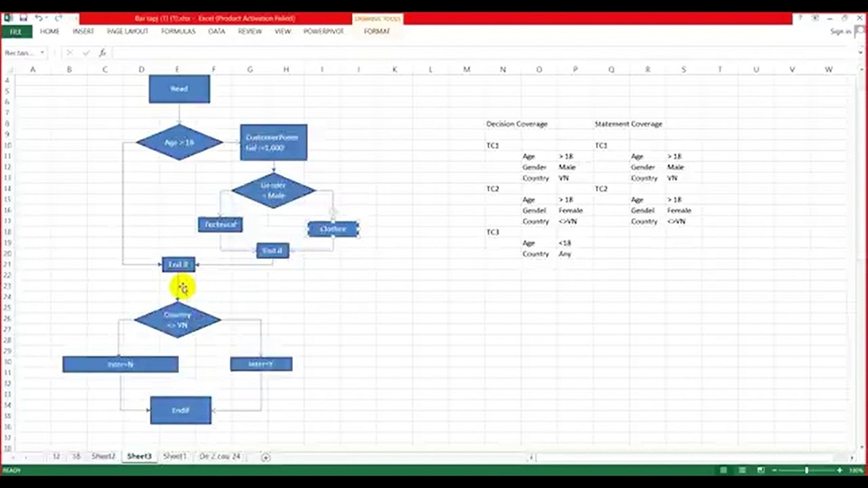The image size is (868, 488).
Task: Select the 'Age > 18' decision diamond
Action: coord(179,142)
